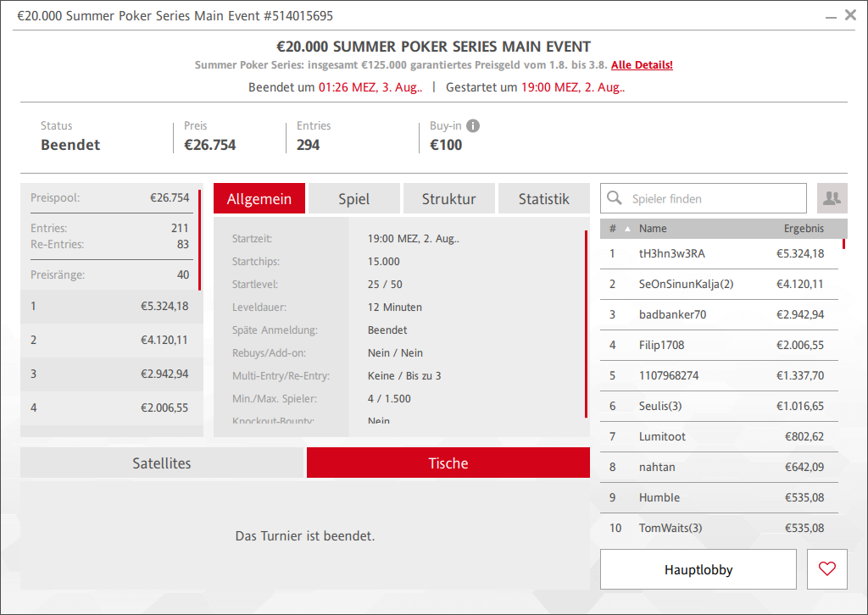Sort players by Ergebnis column header
This screenshot has height=615, width=868.
click(x=803, y=229)
